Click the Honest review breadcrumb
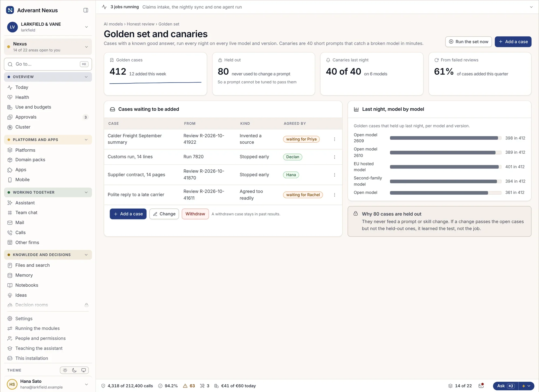 click(x=141, y=24)
